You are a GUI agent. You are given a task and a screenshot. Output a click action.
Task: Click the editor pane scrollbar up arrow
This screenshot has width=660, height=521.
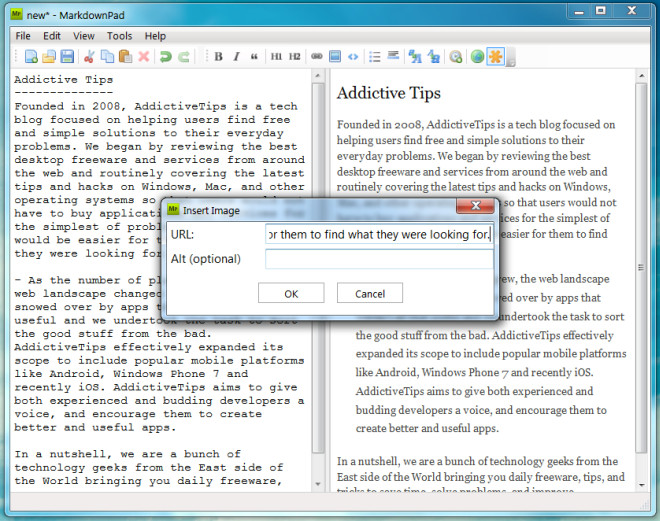pos(318,76)
